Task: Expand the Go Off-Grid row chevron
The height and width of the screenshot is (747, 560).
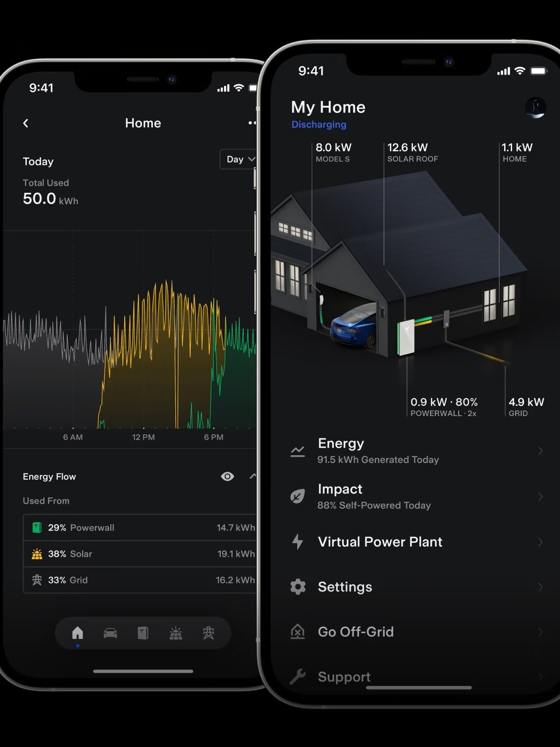Action: tap(540, 632)
